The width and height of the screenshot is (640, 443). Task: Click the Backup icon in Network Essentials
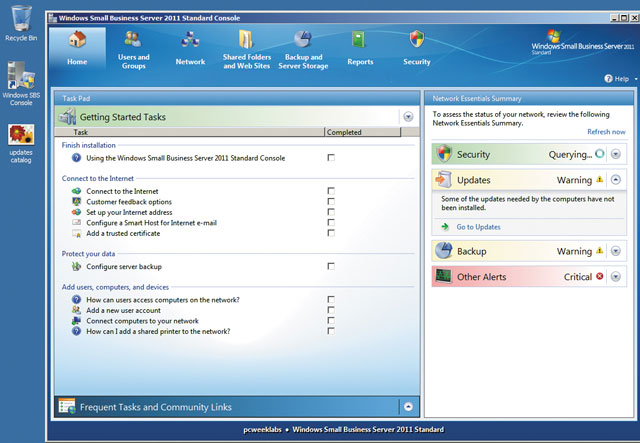pos(444,251)
